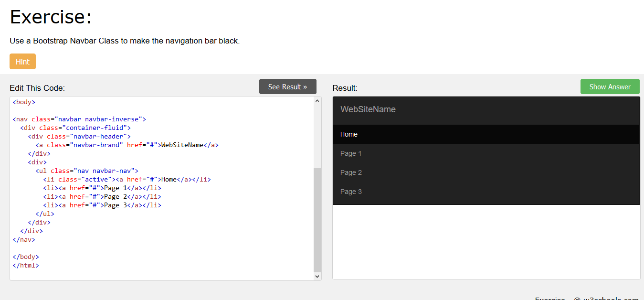Click the Exercise: heading

click(x=51, y=17)
